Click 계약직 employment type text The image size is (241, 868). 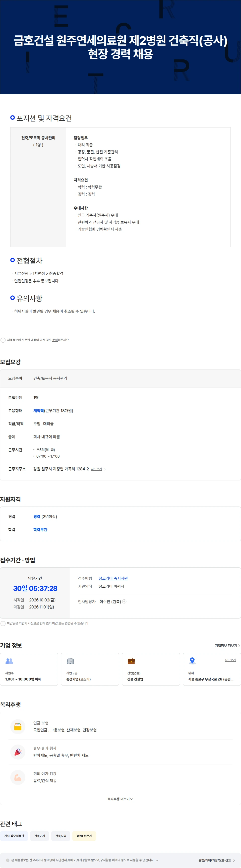pos(38,410)
